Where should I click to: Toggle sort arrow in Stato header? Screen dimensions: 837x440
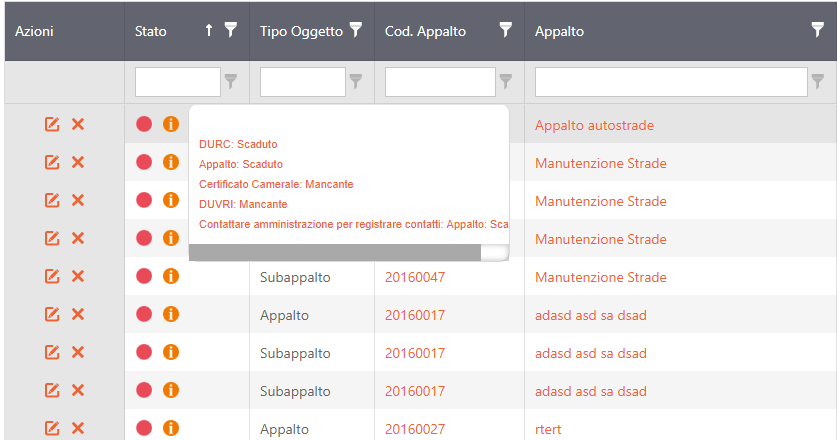209,30
